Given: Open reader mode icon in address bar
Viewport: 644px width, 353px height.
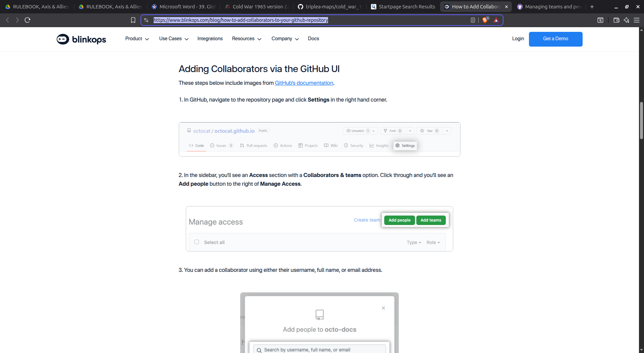Looking at the screenshot, I should click(473, 20).
